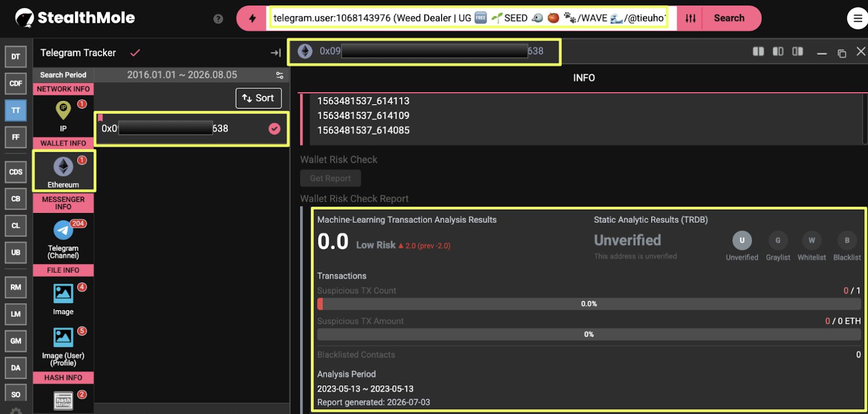Click the search period date range
The height and width of the screenshot is (414, 868).
[x=182, y=75]
